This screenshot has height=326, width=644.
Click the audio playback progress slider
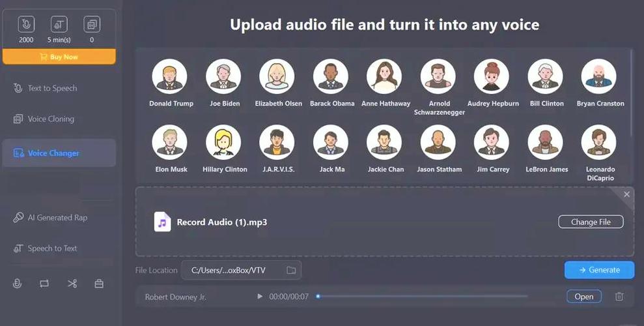point(422,296)
